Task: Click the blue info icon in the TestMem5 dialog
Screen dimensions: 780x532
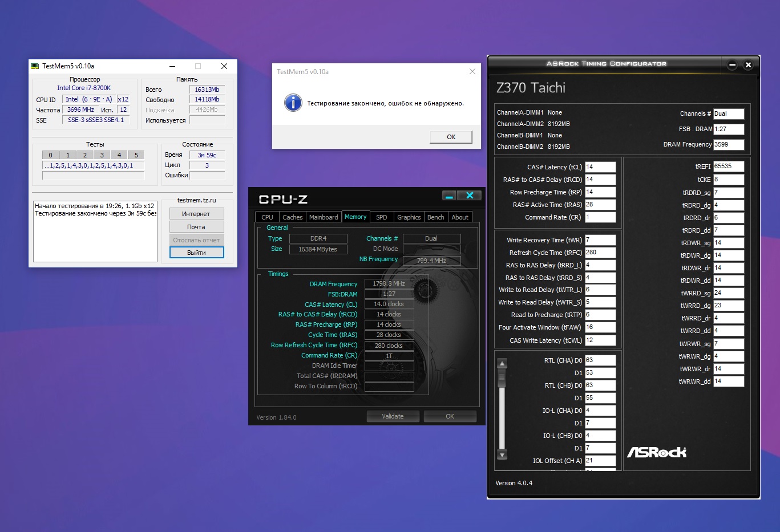Action: click(293, 103)
